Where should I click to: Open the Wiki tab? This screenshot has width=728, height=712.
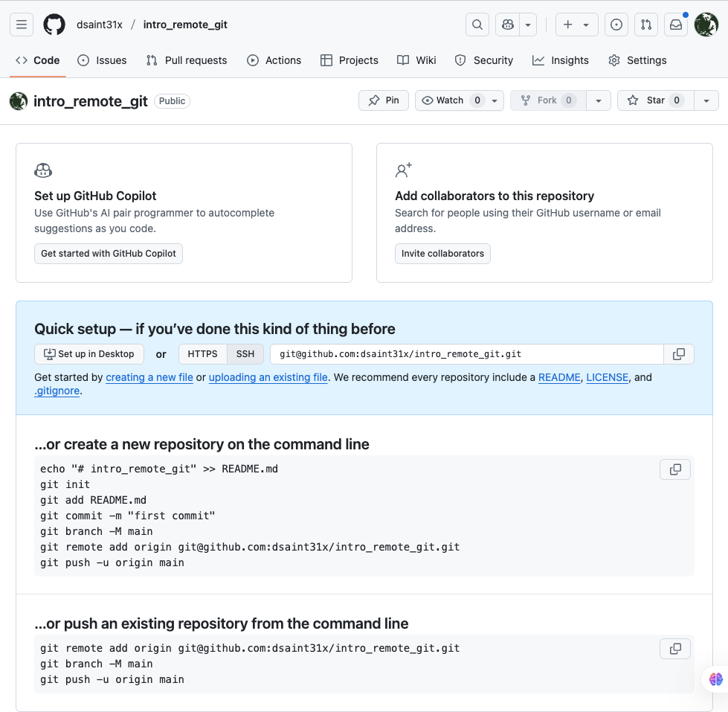[x=416, y=60]
